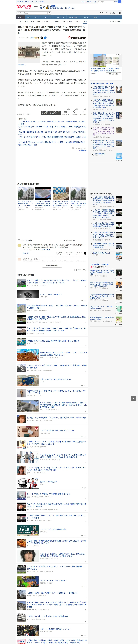Screen dimensions: 138x644
Task: Close the reaction tooltip popup
Action: pyautogui.click(x=60, y=112)
